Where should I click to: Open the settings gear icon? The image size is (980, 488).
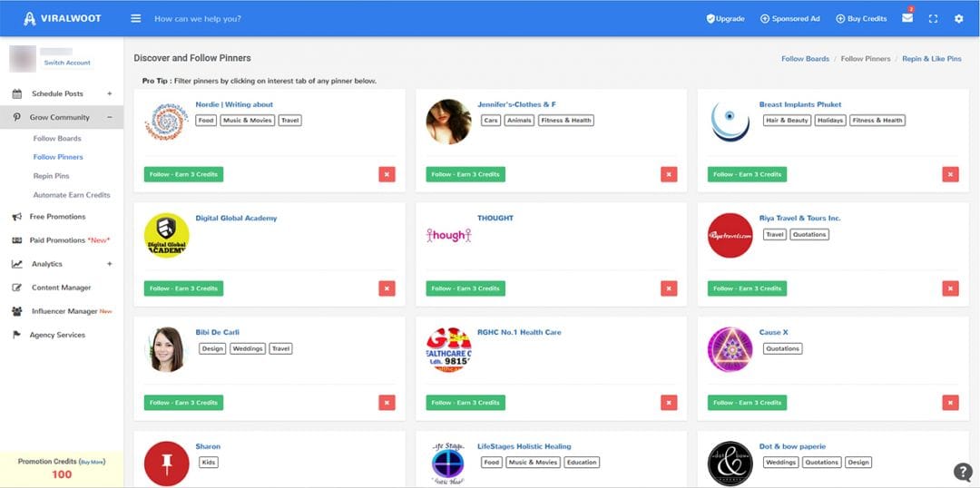[x=959, y=19]
